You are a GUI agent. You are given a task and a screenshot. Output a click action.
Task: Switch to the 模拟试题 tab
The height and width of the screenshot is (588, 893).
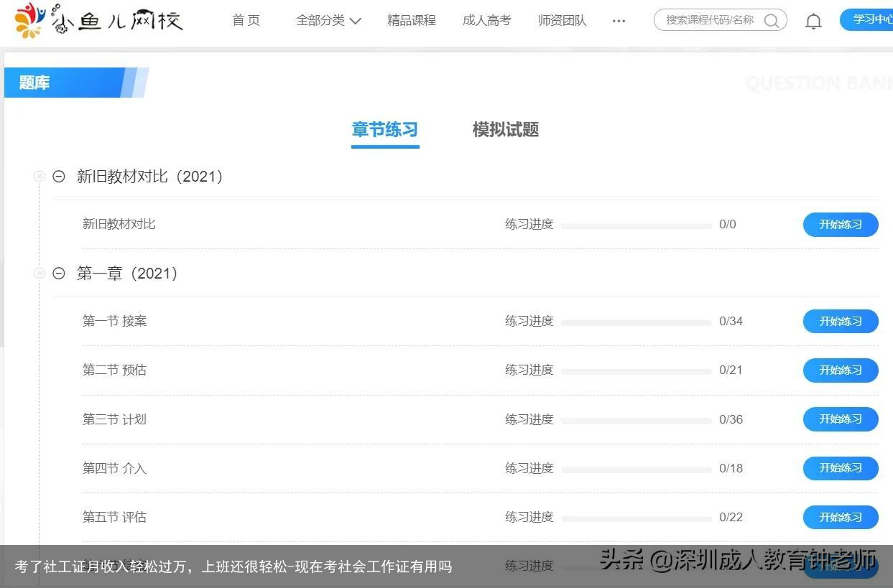coord(505,130)
